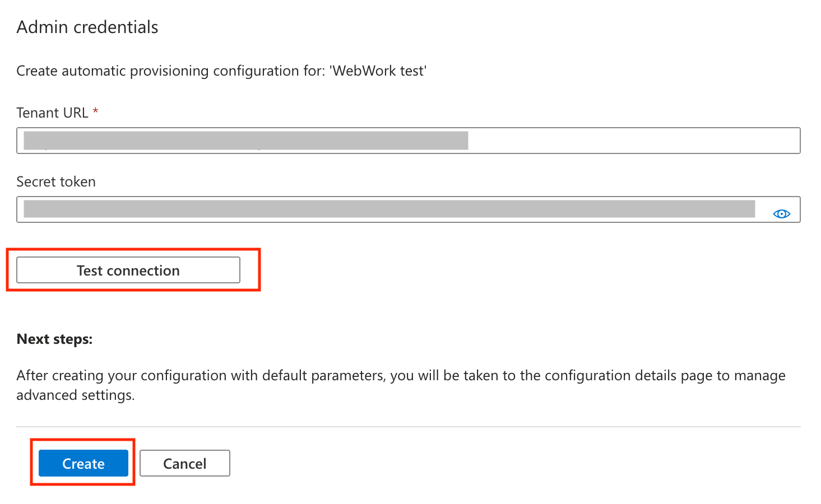This screenshot has width=821, height=504.
Task: Click Create to save the provisioning configuration
Action: tap(83, 463)
